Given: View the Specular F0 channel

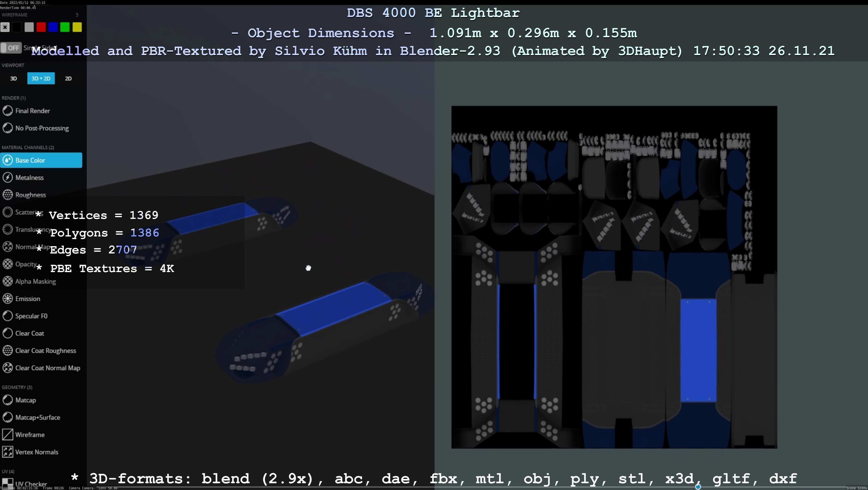Looking at the screenshot, I should [25, 316].
